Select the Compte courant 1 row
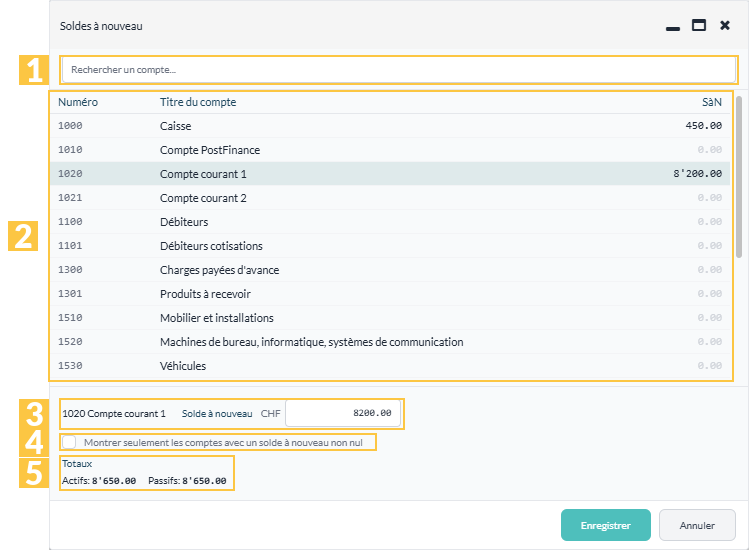 (390, 173)
